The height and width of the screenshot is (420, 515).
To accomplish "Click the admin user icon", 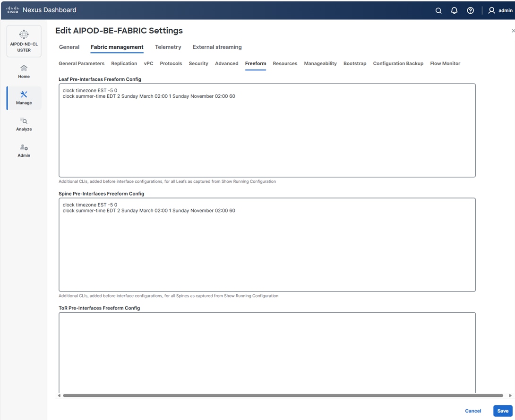I will [491, 10].
